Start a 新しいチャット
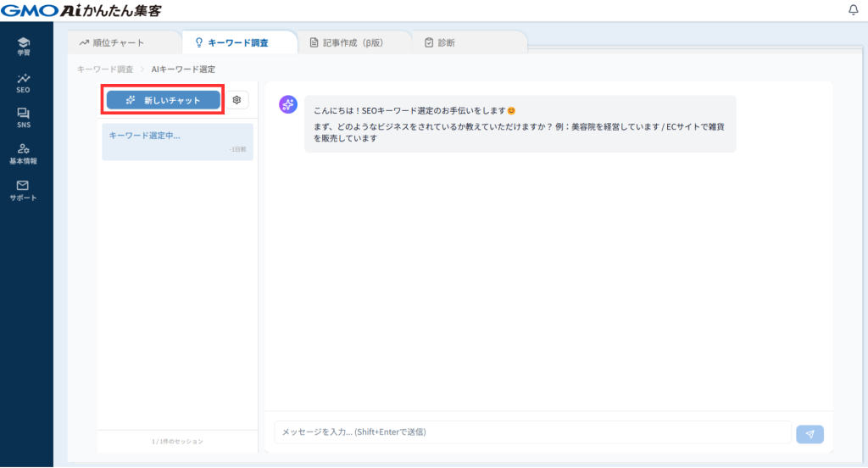Image resolution: width=868 pixels, height=468 pixels. (163, 100)
